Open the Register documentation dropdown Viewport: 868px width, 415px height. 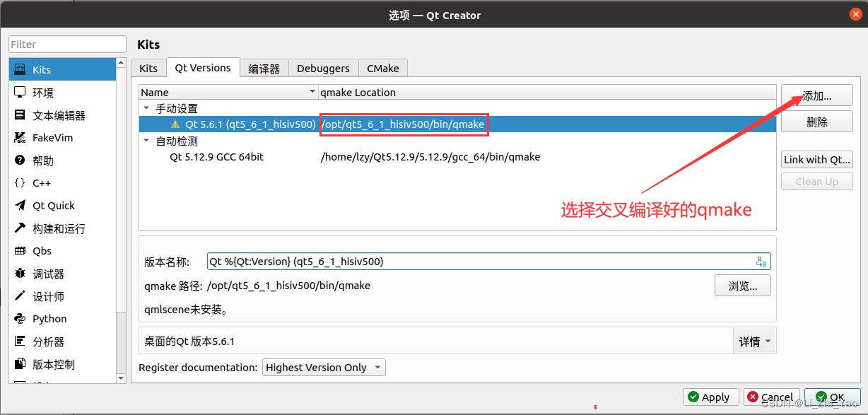[x=324, y=367]
